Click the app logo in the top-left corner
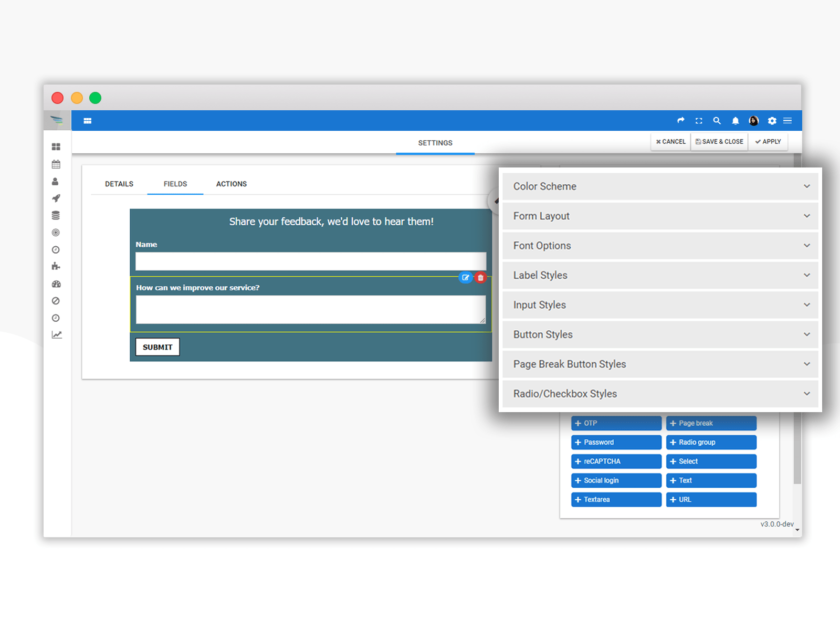The width and height of the screenshot is (840, 630). [57, 120]
